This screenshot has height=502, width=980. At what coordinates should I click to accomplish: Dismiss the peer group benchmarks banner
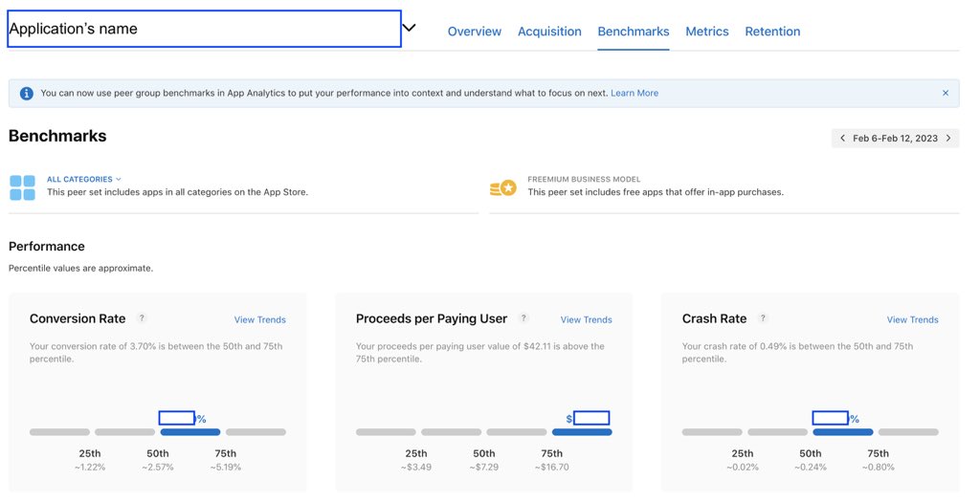(945, 93)
